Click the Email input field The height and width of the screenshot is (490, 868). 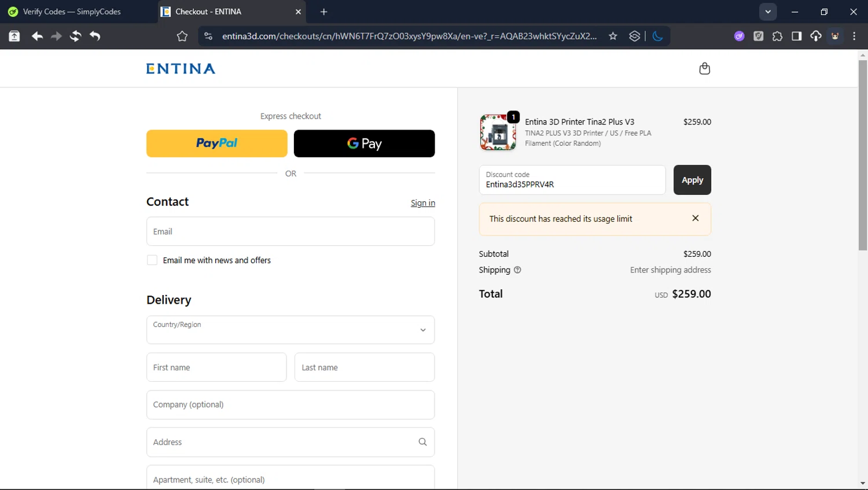click(x=290, y=231)
